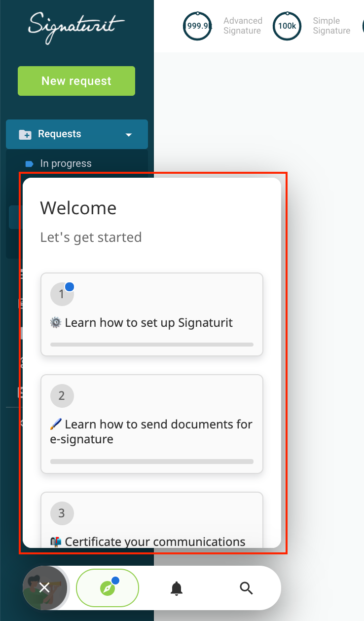Click the step 1 number badge
The image size is (364, 621).
point(62,294)
